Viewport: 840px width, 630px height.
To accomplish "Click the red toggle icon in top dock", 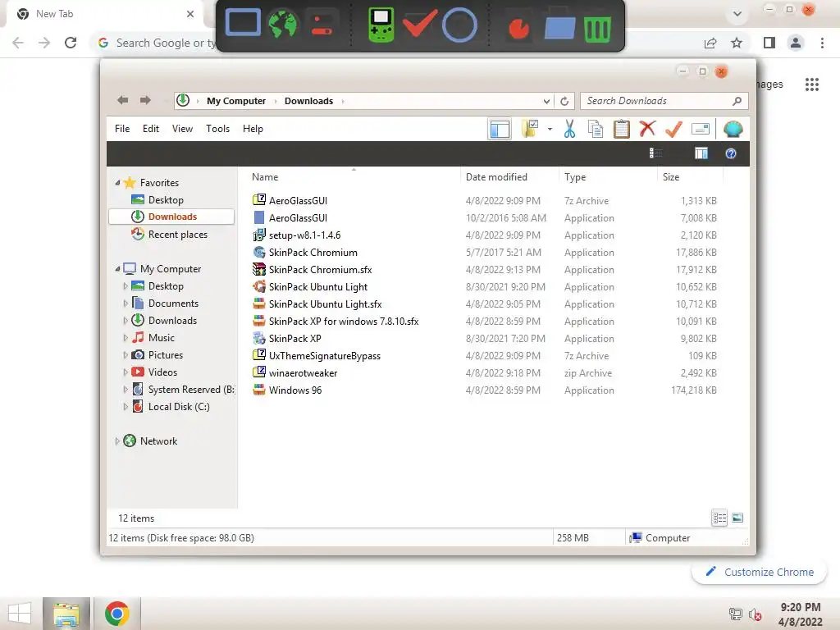I will 322,25.
